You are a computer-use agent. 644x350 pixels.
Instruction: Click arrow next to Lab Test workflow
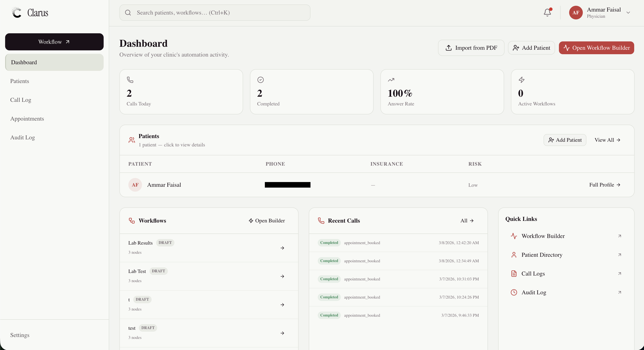[282, 276]
